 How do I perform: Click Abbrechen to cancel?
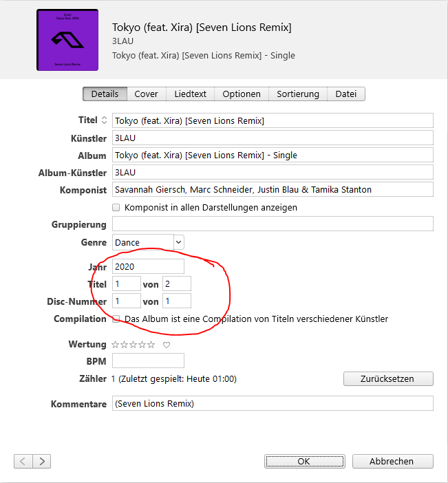pos(393,462)
